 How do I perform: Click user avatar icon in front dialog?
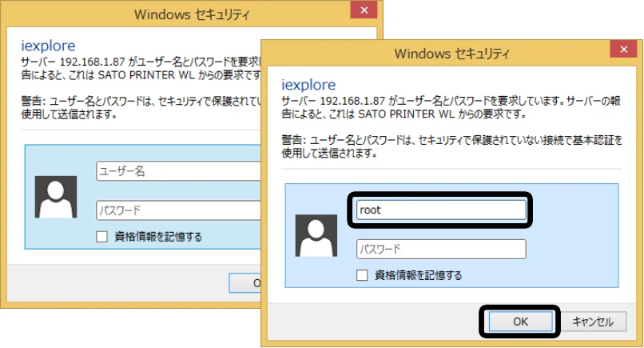(316, 235)
